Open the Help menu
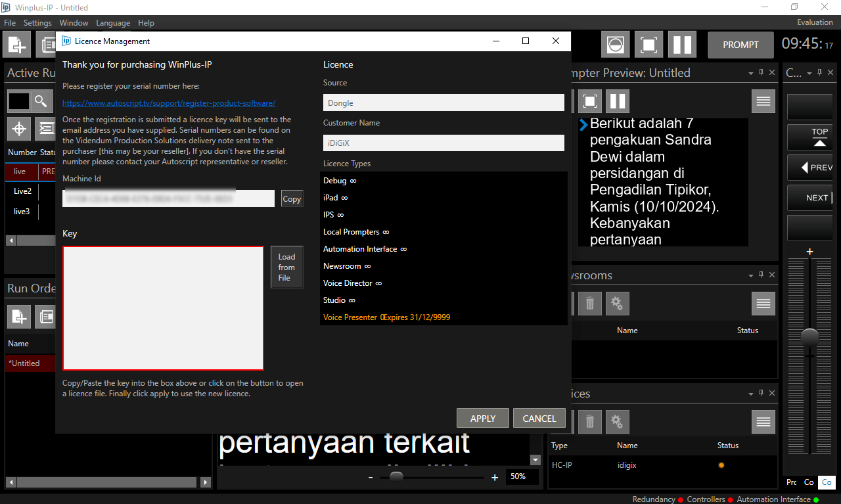The width and height of the screenshot is (841, 504). [146, 23]
